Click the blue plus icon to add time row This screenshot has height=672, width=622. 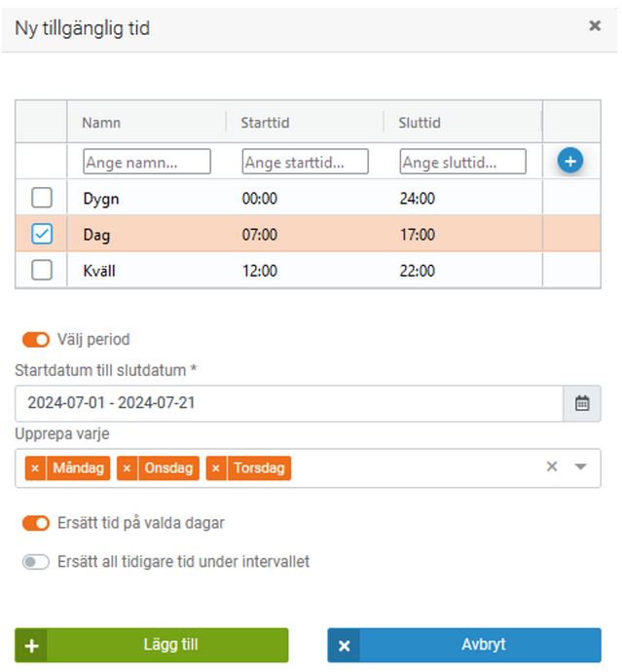click(570, 161)
